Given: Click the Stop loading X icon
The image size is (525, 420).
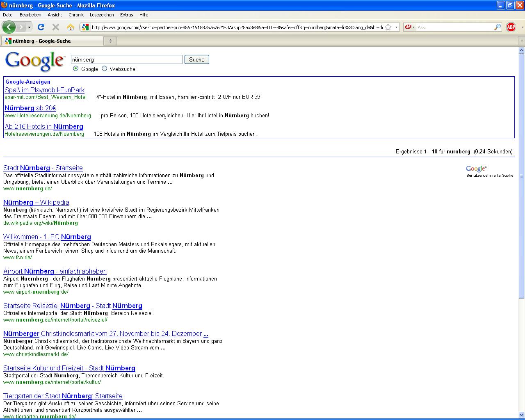Looking at the screenshot, I should [x=56, y=27].
